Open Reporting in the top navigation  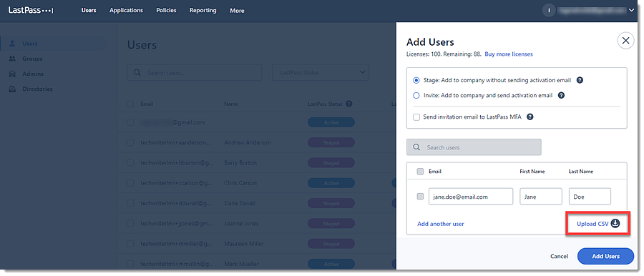point(203,10)
